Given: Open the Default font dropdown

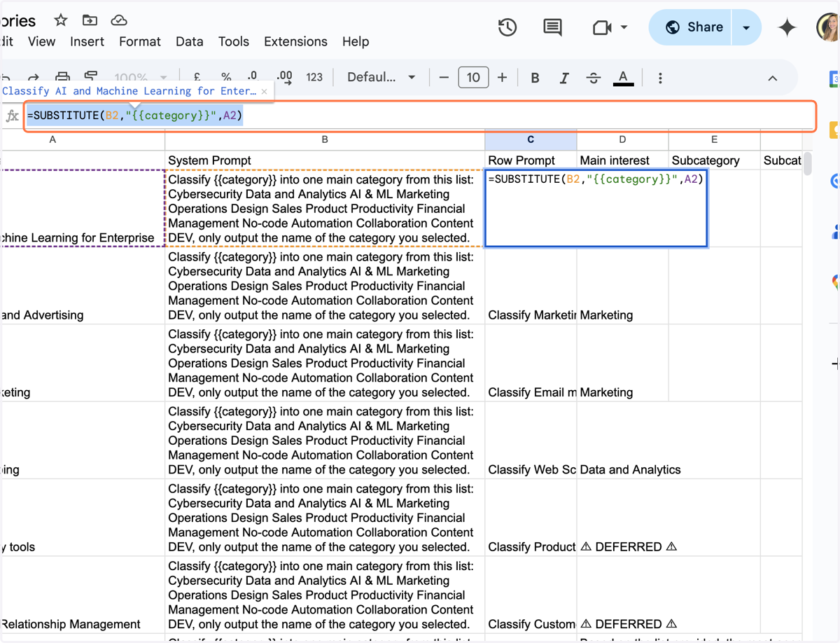Looking at the screenshot, I should click(x=381, y=77).
